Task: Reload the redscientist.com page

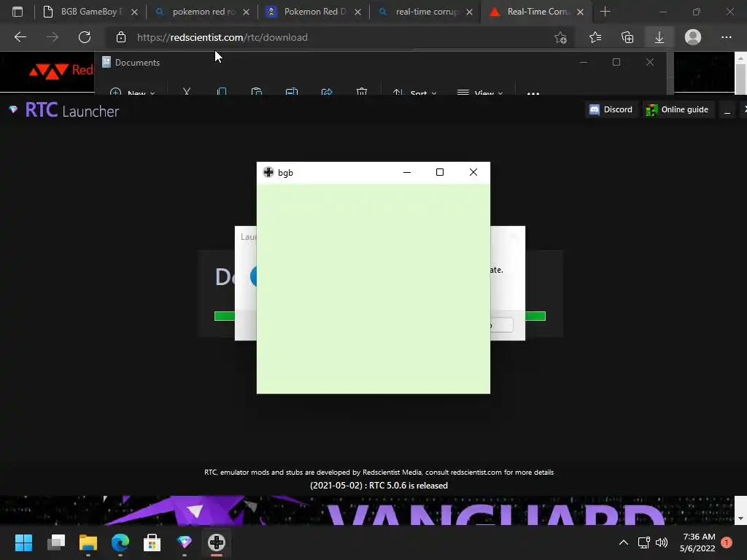Action: click(x=85, y=37)
